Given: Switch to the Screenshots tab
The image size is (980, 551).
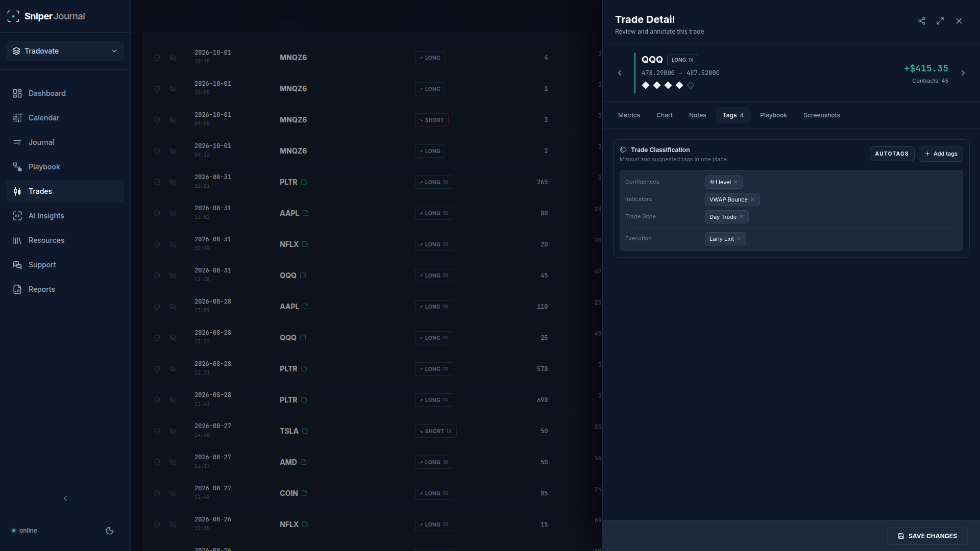Looking at the screenshot, I should point(821,115).
